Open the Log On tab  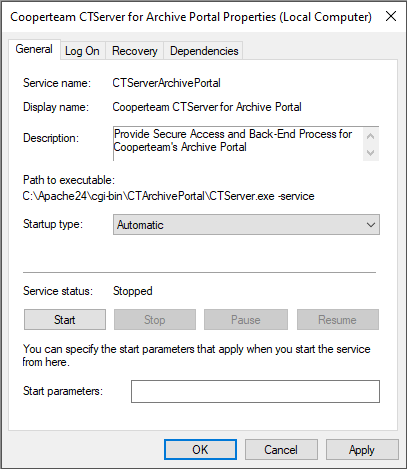(82, 51)
